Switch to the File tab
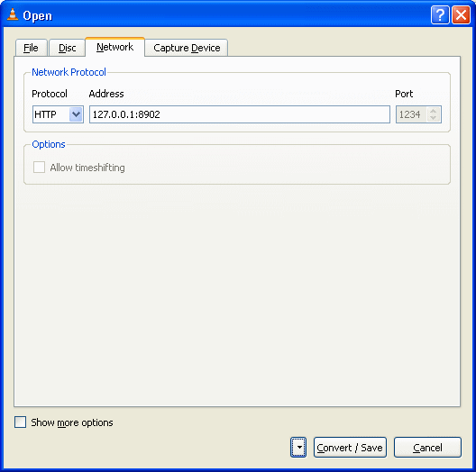The width and height of the screenshot is (476, 472). pyautogui.click(x=31, y=48)
